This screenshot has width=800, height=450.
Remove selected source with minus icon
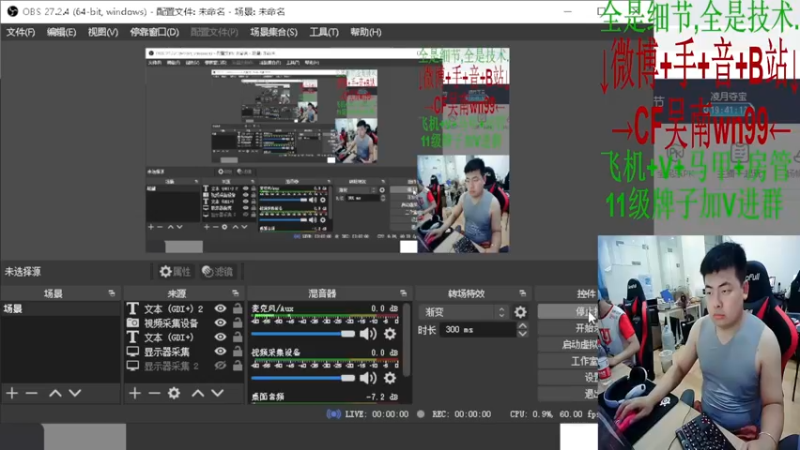154,393
